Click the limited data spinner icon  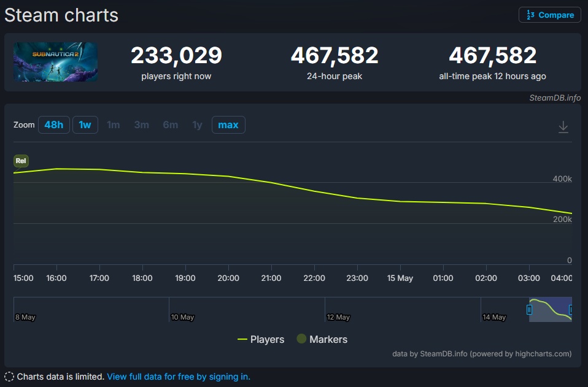pos(9,377)
